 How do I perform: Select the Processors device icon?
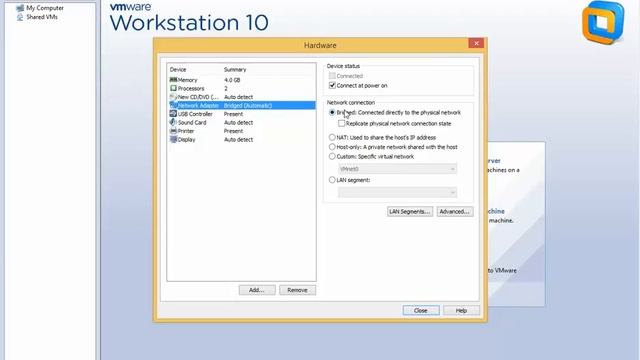point(173,88)
